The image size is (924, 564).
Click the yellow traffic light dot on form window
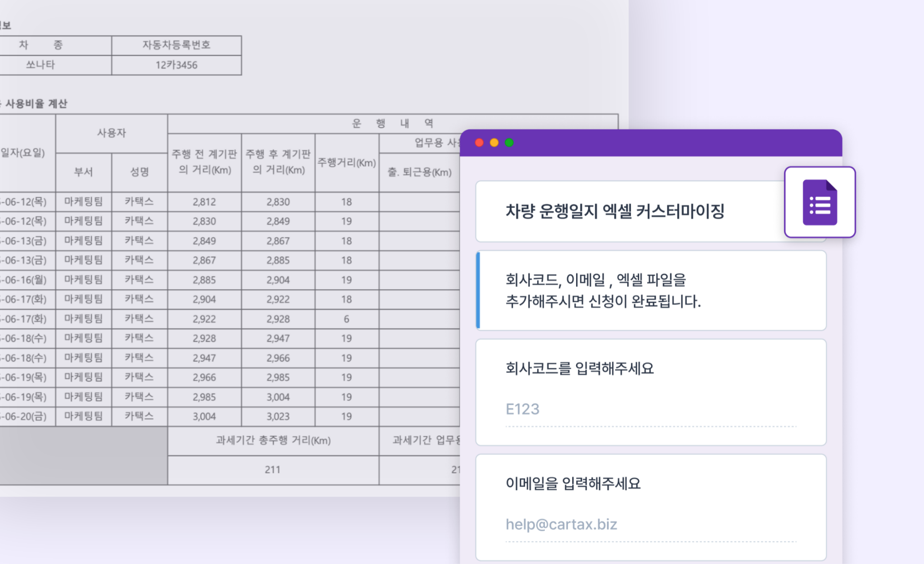493,142
